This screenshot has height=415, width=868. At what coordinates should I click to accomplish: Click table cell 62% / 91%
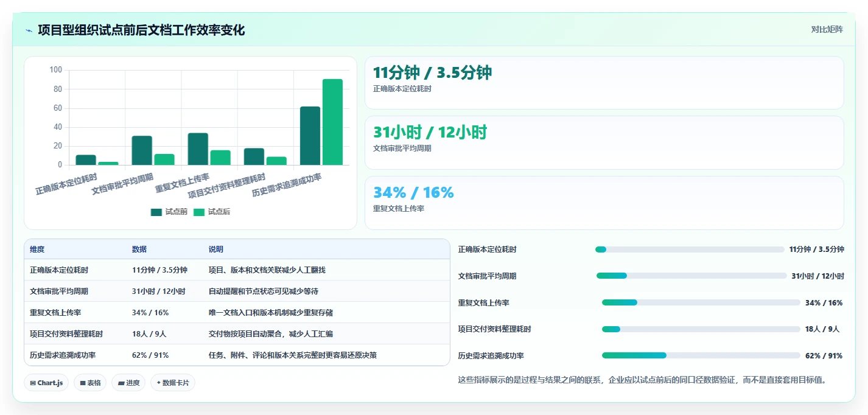[150, 355]
